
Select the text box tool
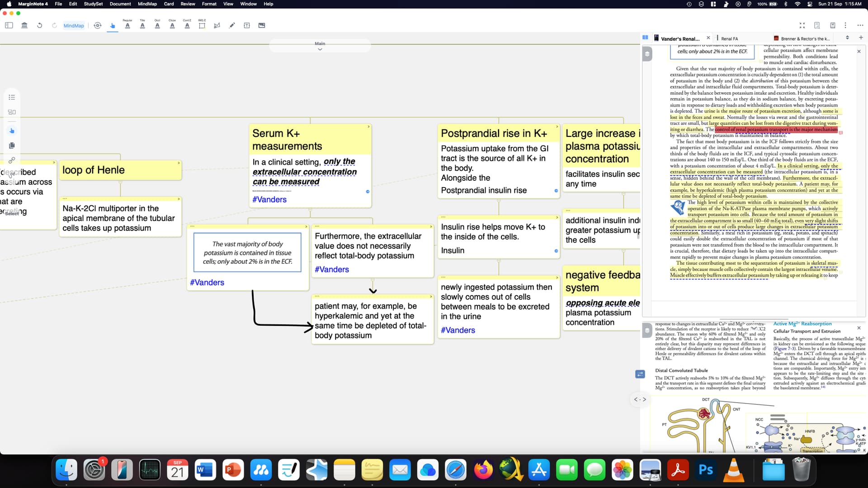(x=247, y=25)
